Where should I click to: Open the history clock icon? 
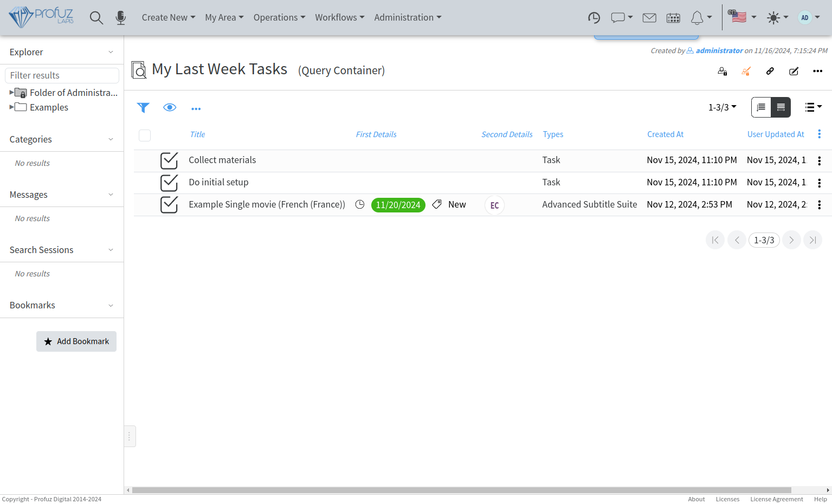click(594, 18)
